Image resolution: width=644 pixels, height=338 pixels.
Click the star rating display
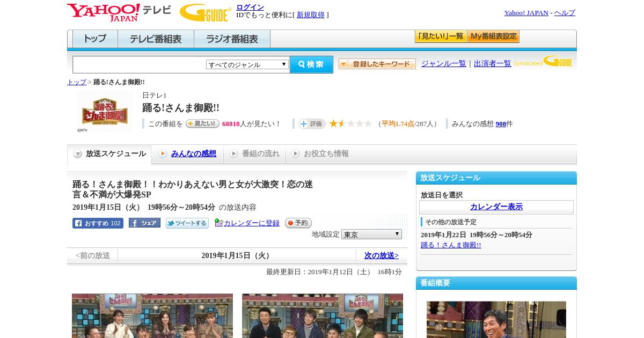pos(350,123)
